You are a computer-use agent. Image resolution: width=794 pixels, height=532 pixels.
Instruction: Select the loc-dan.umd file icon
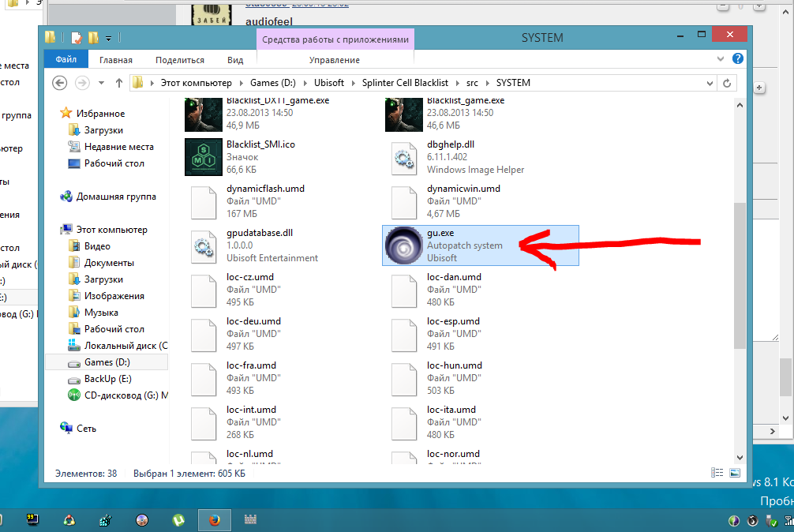403,290
